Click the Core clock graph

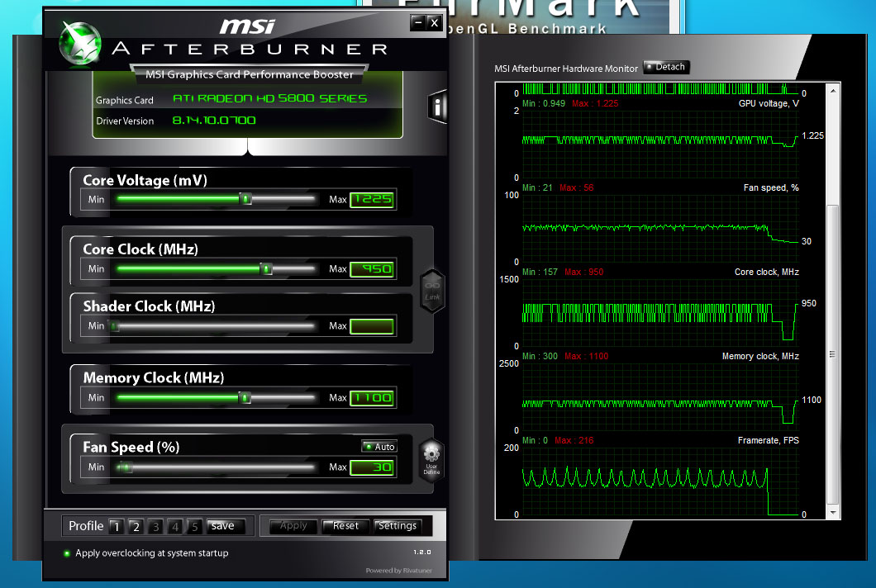point(660,313)
